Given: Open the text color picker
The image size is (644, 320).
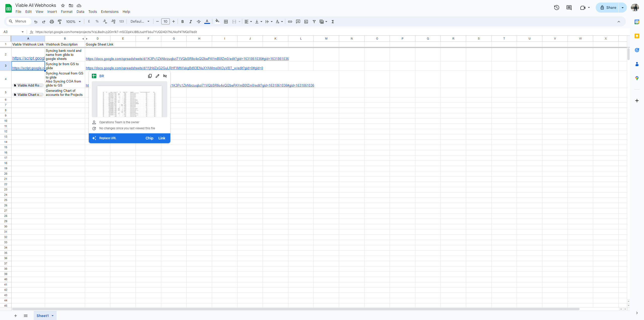Looking at the screenshot, I should tap(207, 22).
